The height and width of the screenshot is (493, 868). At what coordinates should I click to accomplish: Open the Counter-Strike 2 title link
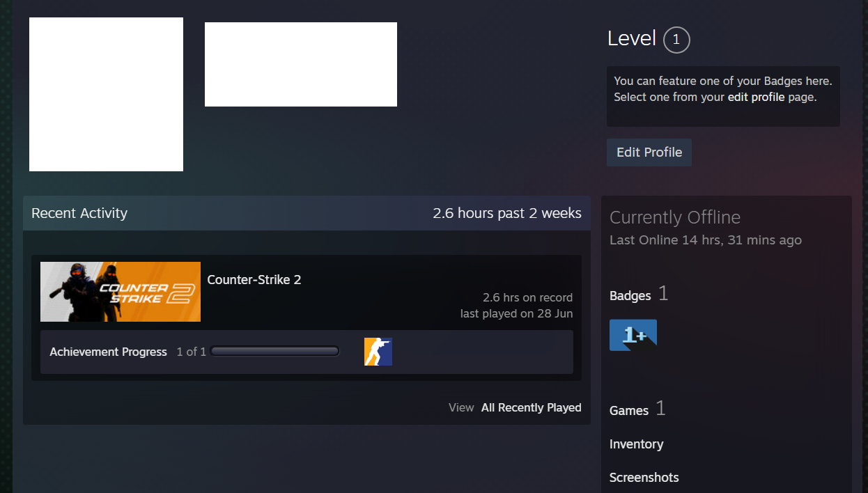tap(254, 280)
